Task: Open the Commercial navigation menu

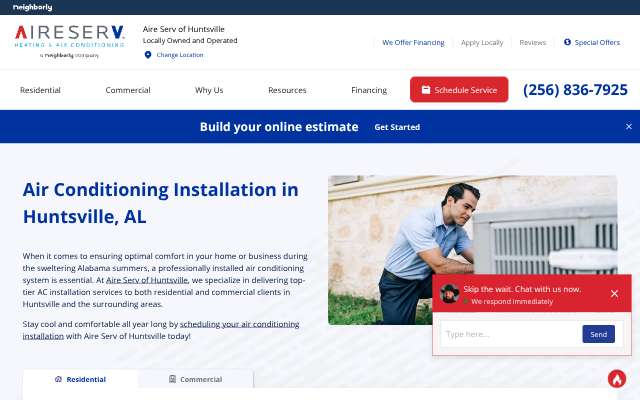Action: pyautogui.click(x=128, y=90)
